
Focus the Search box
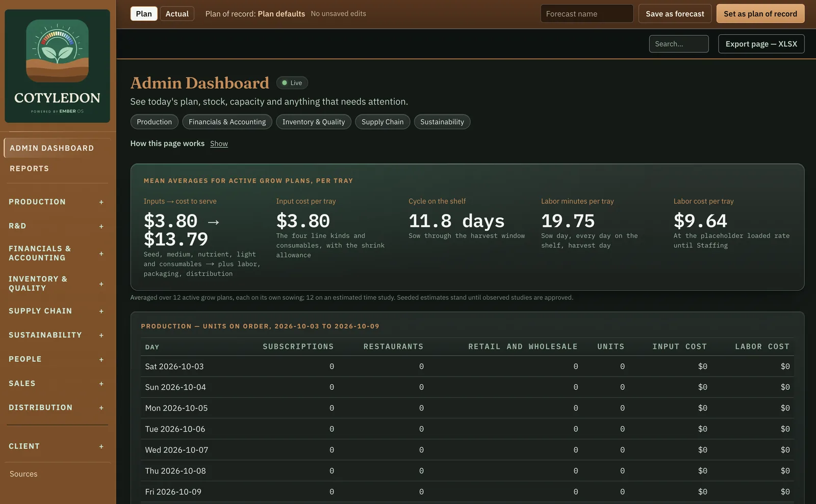point(679,44)
